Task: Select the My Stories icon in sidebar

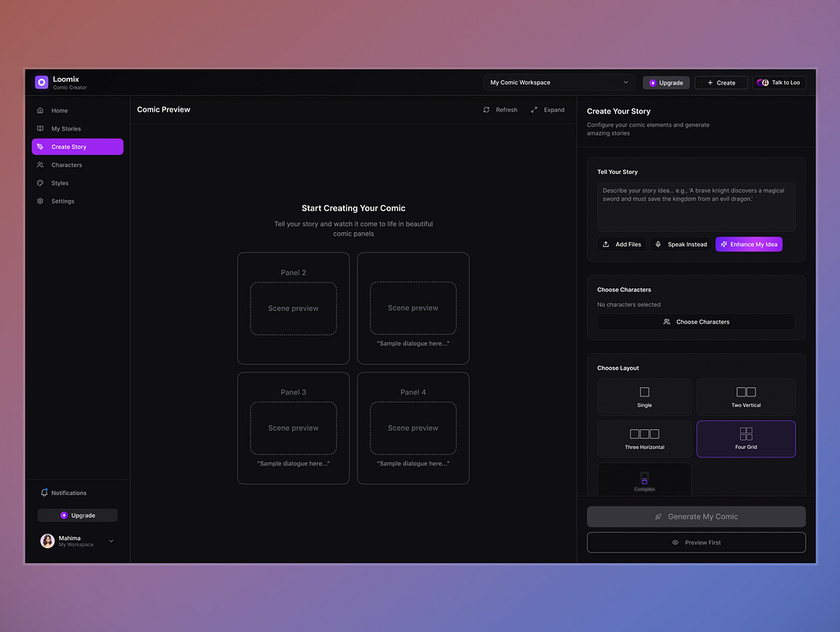Action: pyautogui.click(x=40, y=128)
